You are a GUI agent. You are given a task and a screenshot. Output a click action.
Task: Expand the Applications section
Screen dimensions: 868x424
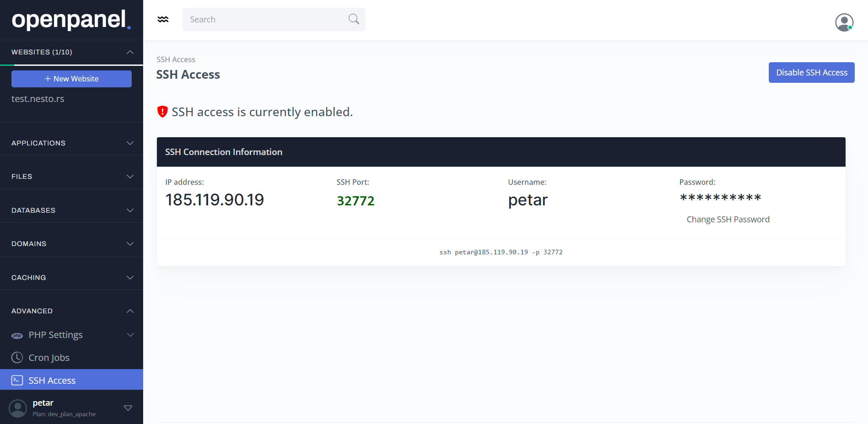130,143
